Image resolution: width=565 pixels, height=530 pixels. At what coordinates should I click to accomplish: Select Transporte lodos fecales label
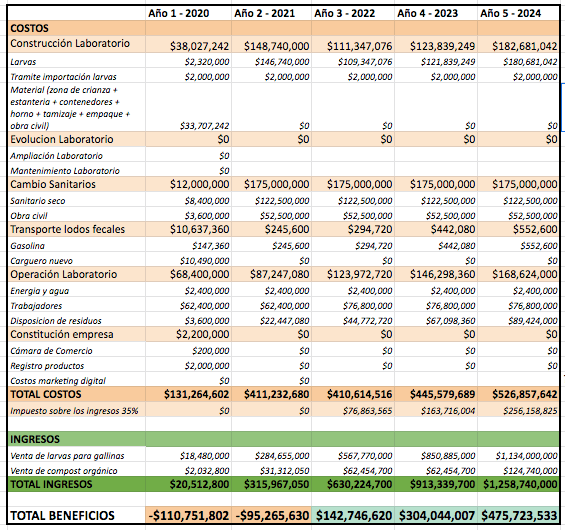pyautogui.click(x=76, y=229)
